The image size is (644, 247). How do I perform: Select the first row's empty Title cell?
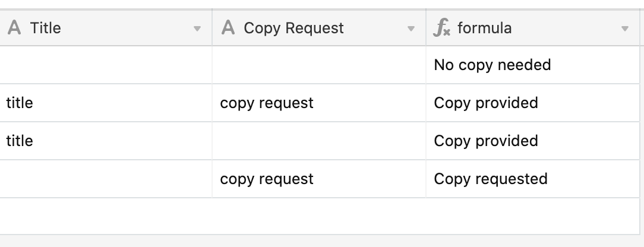coord(106,65)
